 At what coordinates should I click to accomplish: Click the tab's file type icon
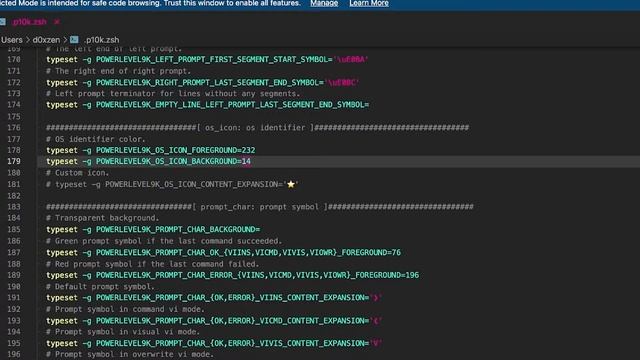point(2,22)
